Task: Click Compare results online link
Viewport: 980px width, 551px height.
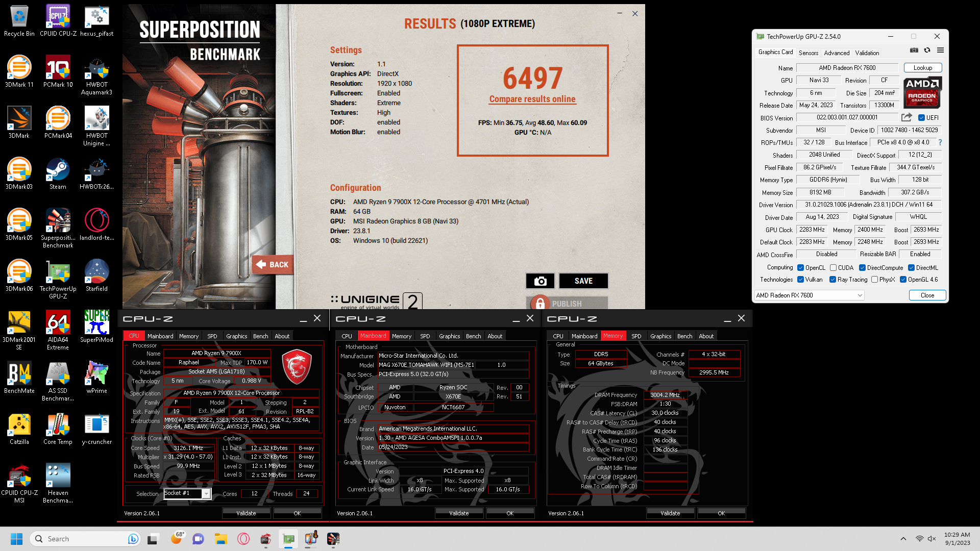Action: (x=532, y=99)
